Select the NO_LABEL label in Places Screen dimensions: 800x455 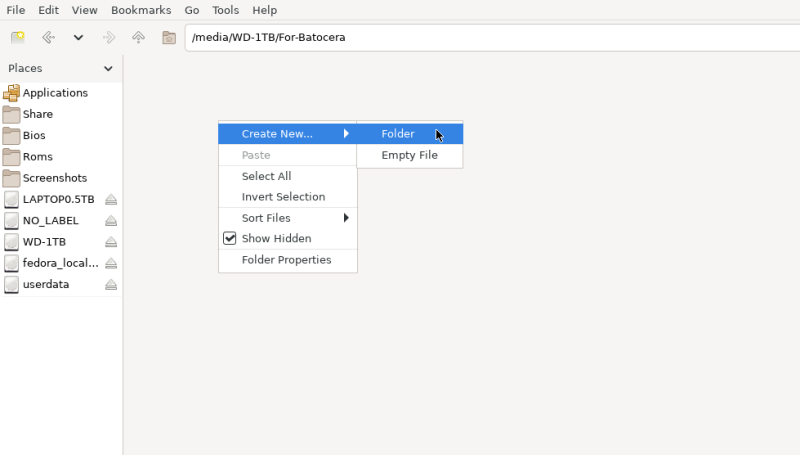click(51, 221)
